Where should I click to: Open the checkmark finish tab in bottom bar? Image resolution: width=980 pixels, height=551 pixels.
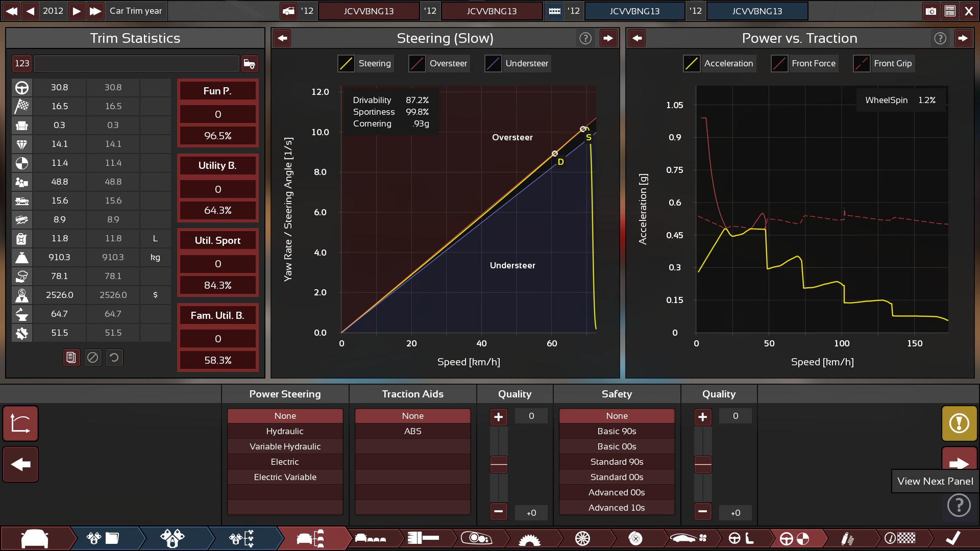coord(953,538)
